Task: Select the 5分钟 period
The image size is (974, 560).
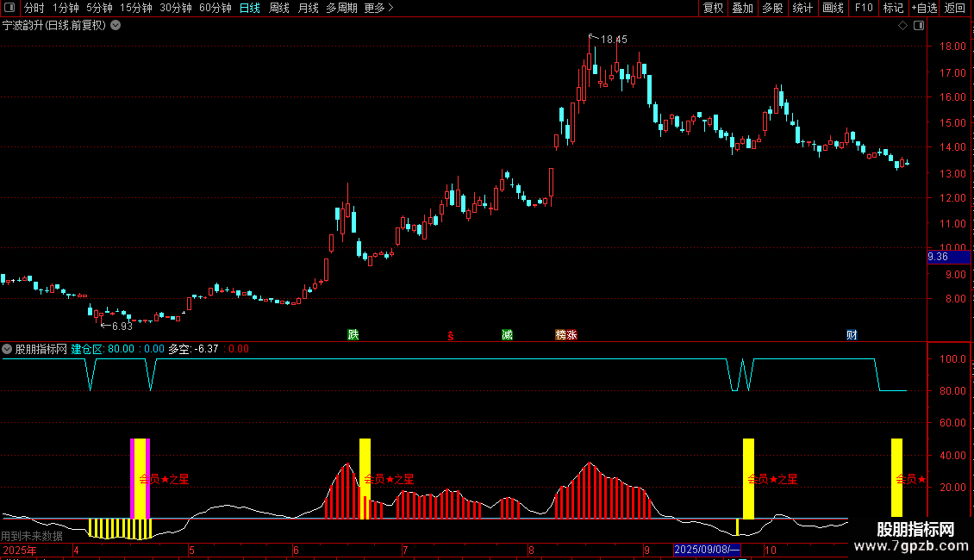Action: pos(99,8)
